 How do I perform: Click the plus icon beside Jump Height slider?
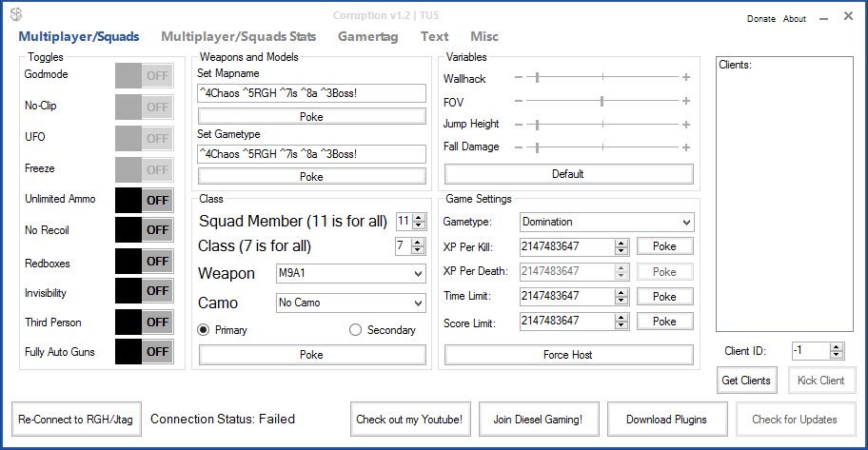coord(685,124)
